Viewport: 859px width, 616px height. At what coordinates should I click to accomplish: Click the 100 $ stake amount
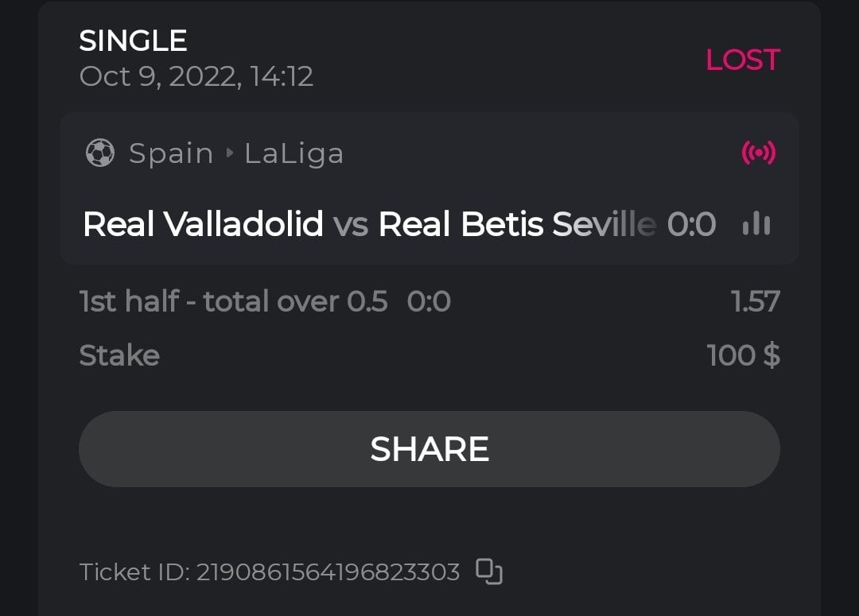tap(743, 355)
